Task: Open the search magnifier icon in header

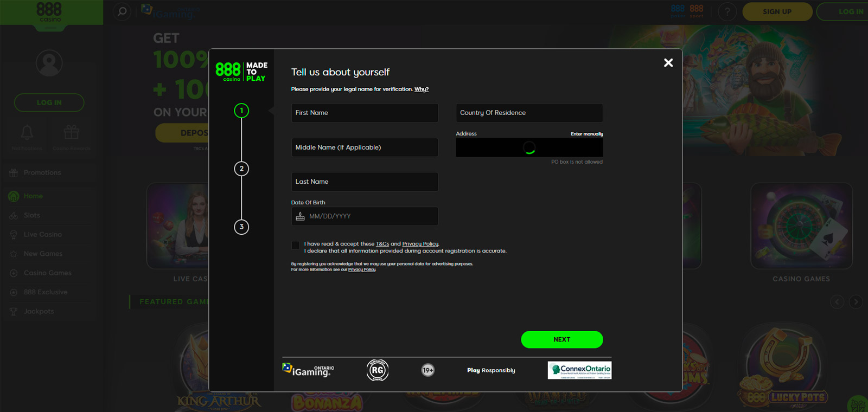Action: coord(122,11)
